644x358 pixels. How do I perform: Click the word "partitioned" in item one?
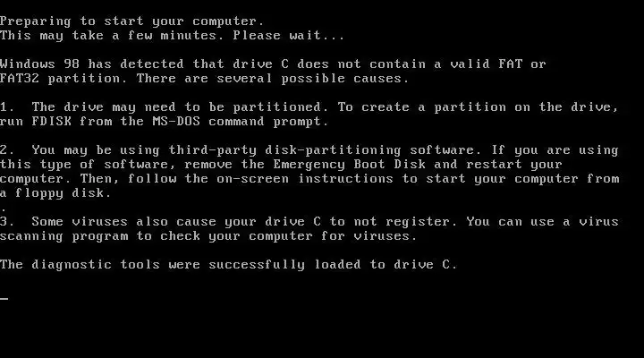pyautogui.click(x=281, y=107)
